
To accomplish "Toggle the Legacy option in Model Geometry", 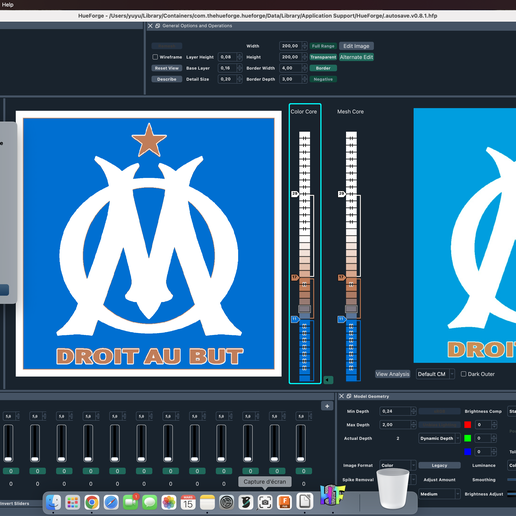I will pyautogui.click(x=439, y=465).
